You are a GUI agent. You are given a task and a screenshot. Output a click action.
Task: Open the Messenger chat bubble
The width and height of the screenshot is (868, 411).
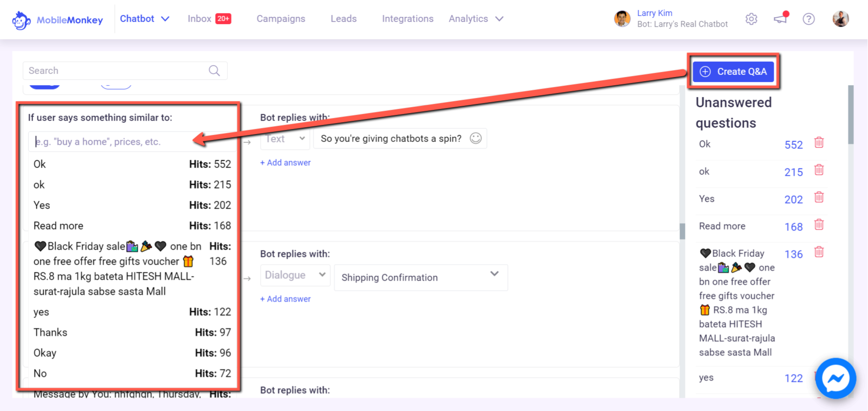coord(836,379)
